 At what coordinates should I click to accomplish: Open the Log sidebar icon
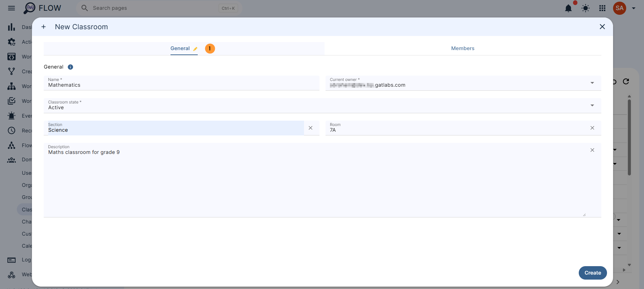click(x=11, y=260)
